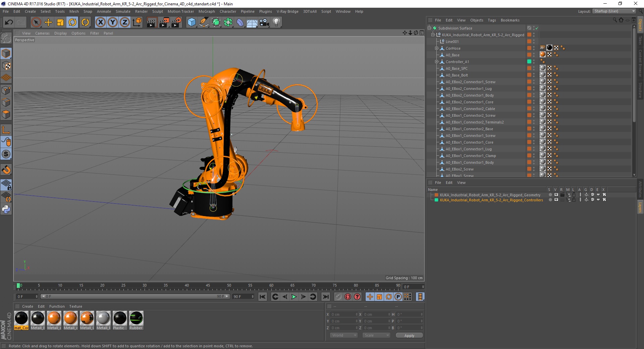The image size is (644, 349).
Task: Go to end of timeline
Action: (x=325, y=297)
